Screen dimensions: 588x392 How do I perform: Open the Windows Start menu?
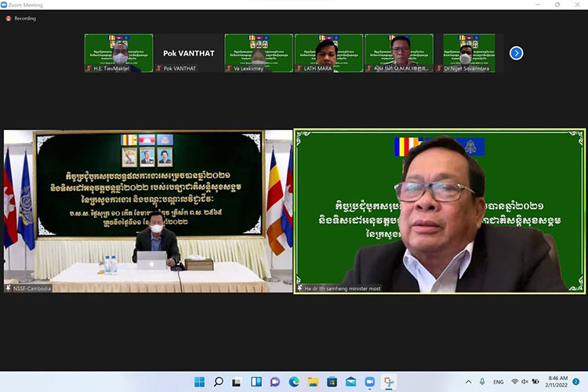(200, 382)
